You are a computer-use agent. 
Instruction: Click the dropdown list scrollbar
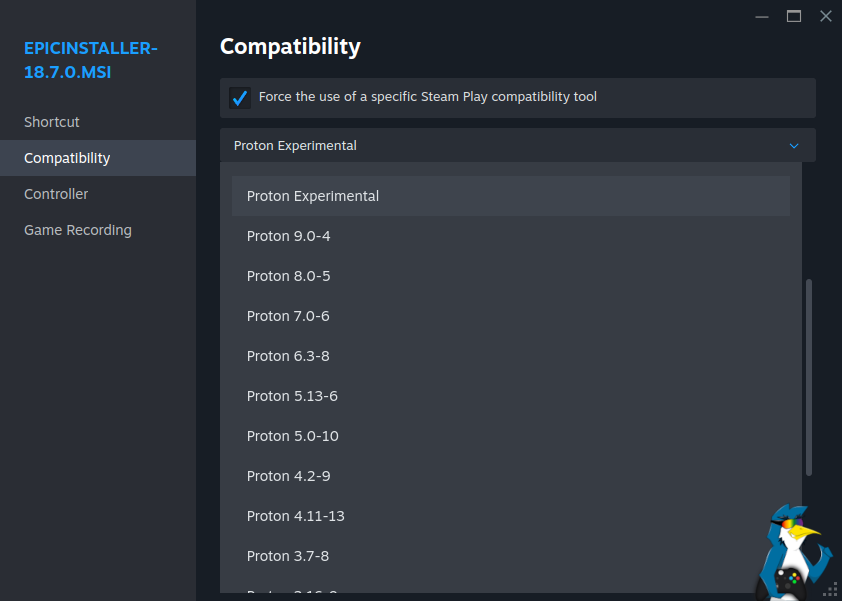click(x=809, y=377)
